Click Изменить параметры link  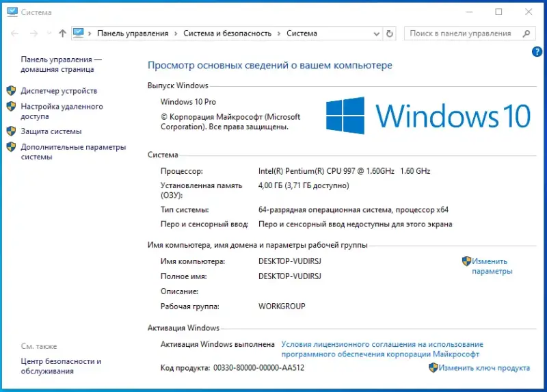click(x=492, y=266)
